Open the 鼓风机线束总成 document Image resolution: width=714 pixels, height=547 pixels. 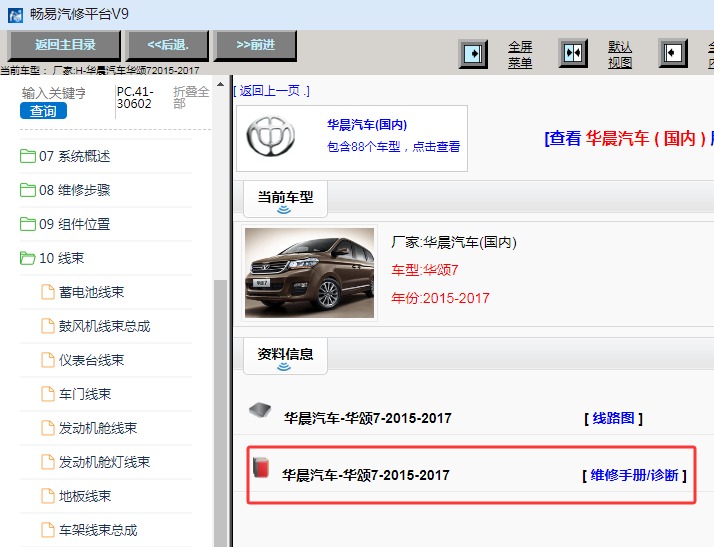(106, 326)
